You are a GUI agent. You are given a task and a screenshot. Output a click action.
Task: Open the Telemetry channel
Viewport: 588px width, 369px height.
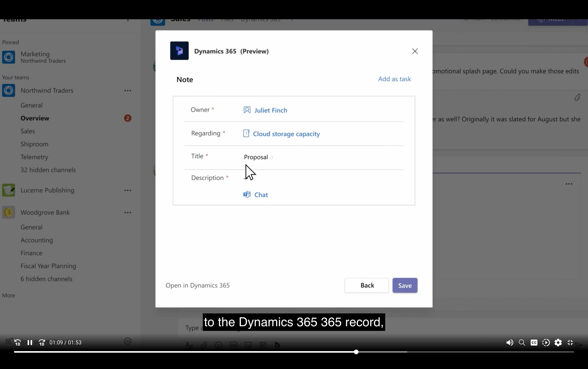(34, 157)
